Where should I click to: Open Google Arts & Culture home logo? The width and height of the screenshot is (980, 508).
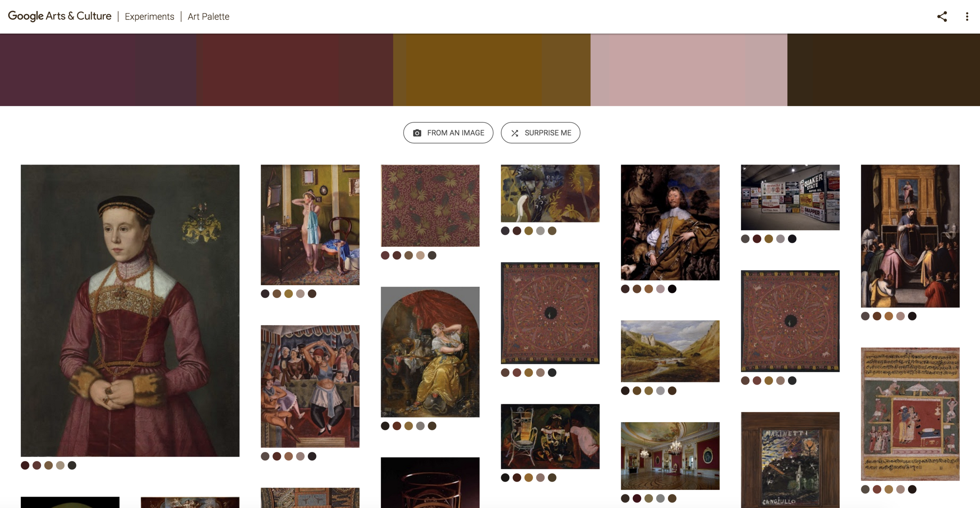pos(60,16)
